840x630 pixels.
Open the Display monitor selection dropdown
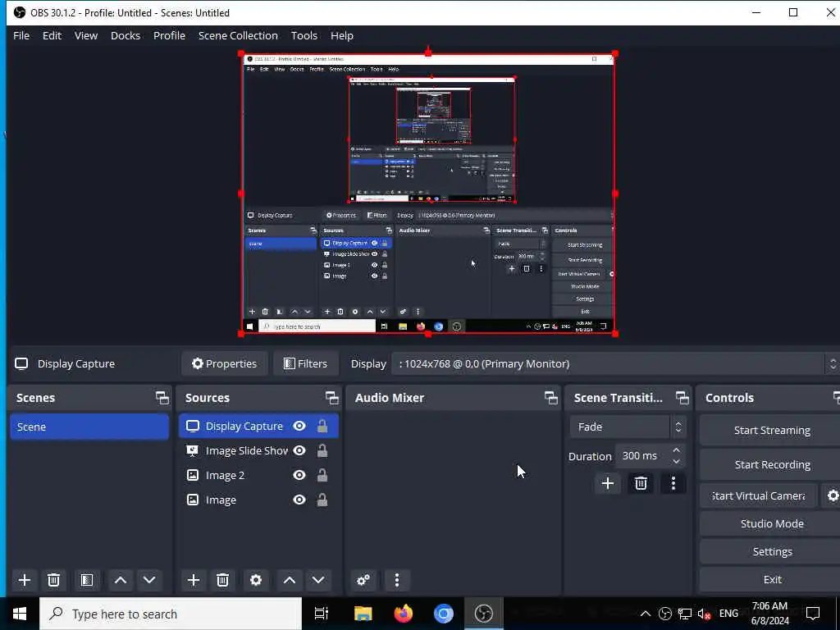(615, 363)
